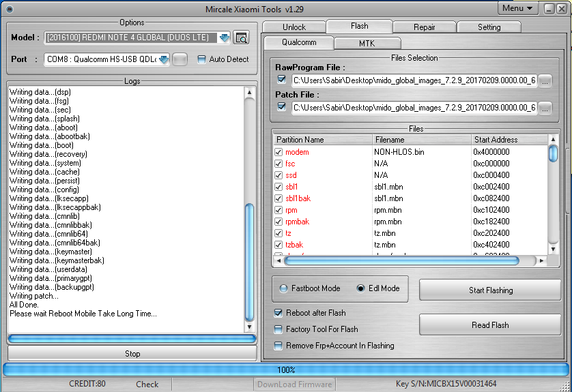Image resolution: width=572 pixels, height=392 pixels.
Task: Expand the Port COM8 dropdown
Action: [x=163, y=59]
